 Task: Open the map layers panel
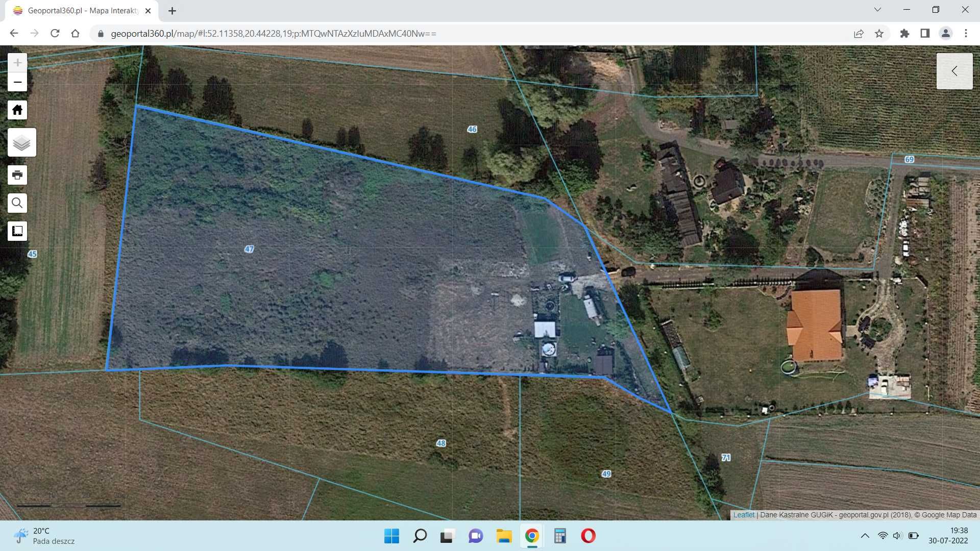22,142
